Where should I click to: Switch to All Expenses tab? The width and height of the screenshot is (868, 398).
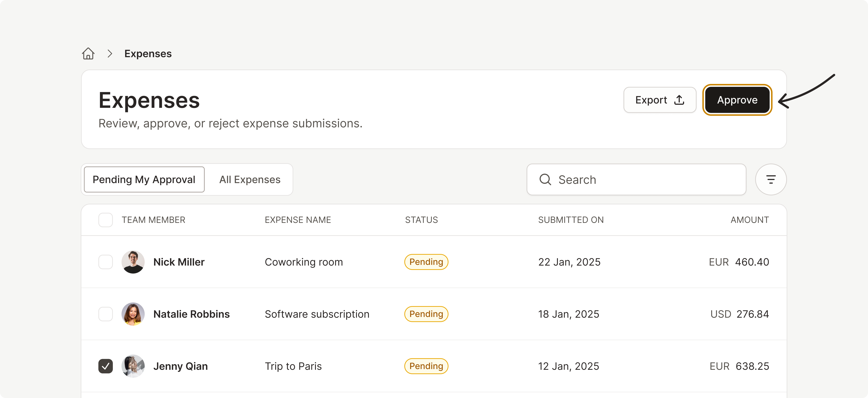click(250, 179)
